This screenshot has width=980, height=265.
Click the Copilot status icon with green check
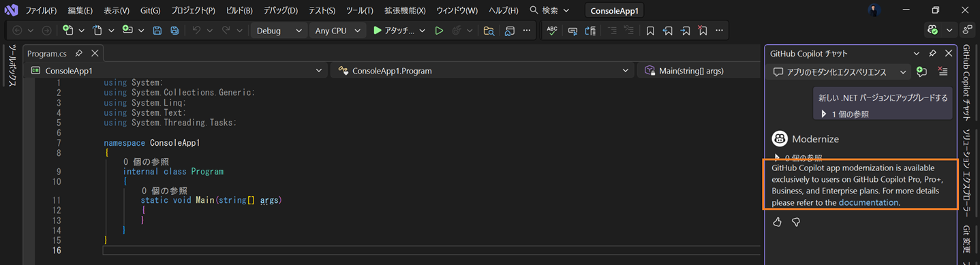(x=933, y=31)
